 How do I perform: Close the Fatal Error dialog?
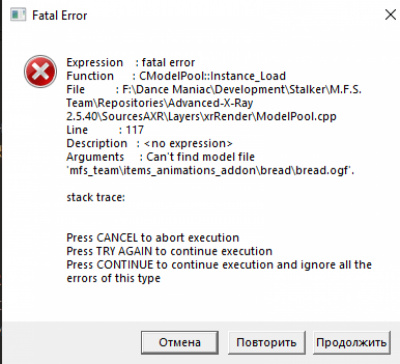pos(390,15)
